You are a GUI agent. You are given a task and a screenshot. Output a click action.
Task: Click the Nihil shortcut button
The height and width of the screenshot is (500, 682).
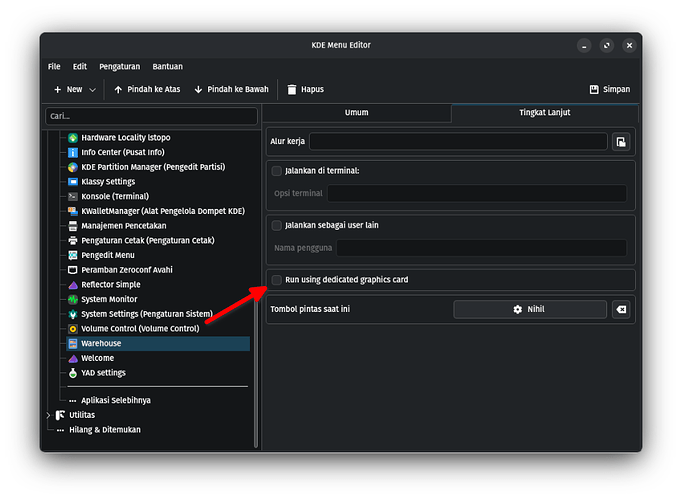(530, 310)
